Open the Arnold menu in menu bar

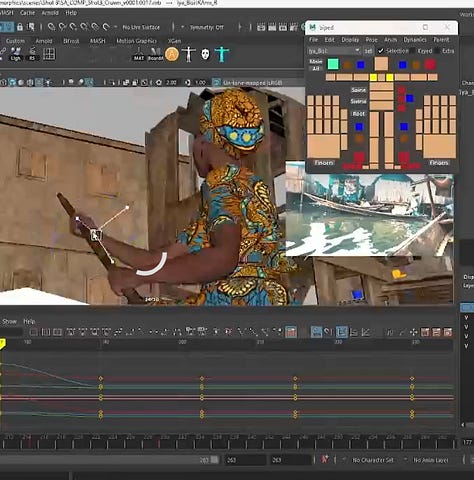50,13
